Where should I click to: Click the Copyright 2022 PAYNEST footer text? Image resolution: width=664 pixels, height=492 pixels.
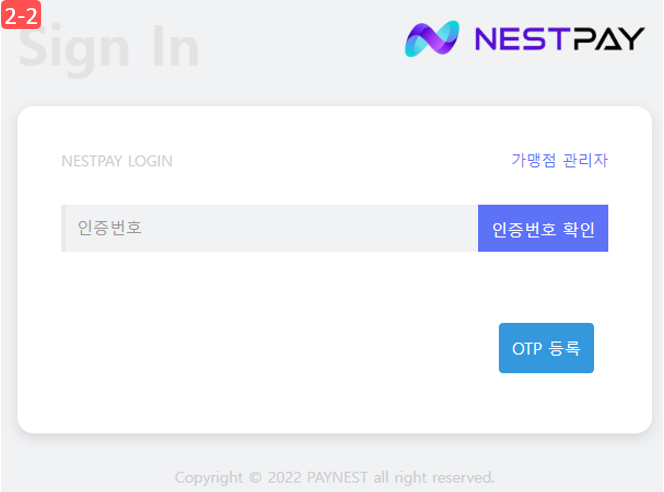(x=335, y=478)
